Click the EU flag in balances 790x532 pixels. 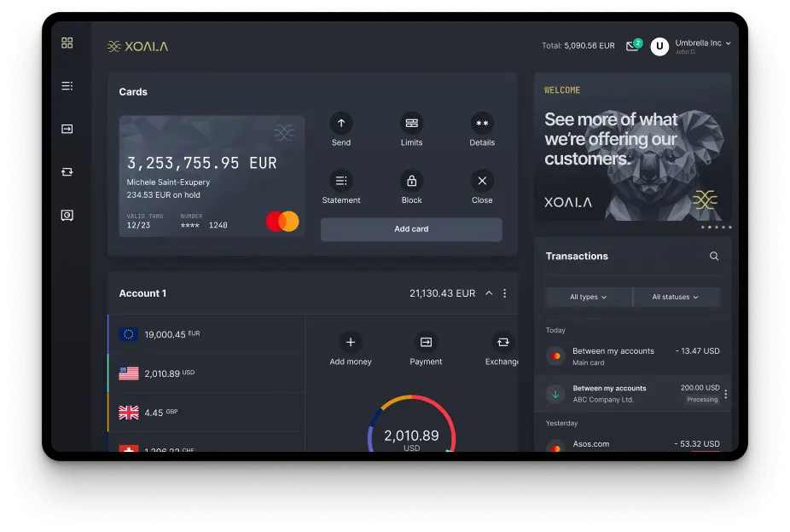coord(129,334)
